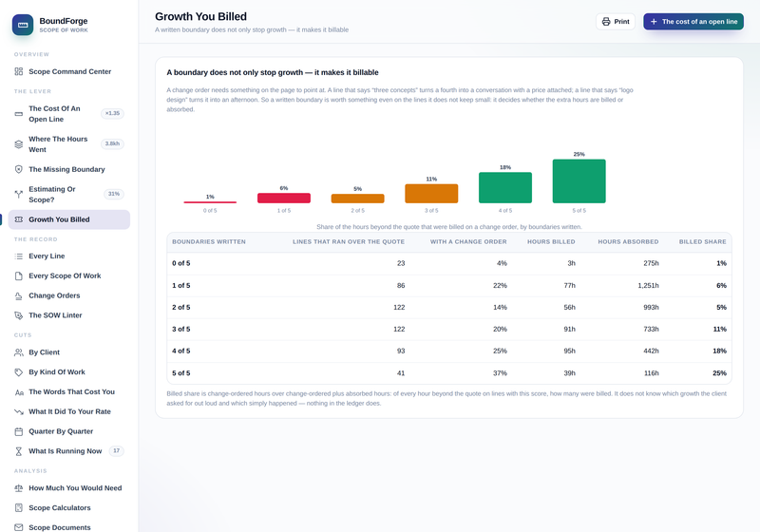Click the plus icon in header button

pyautogui.click(x=654, y=22)
